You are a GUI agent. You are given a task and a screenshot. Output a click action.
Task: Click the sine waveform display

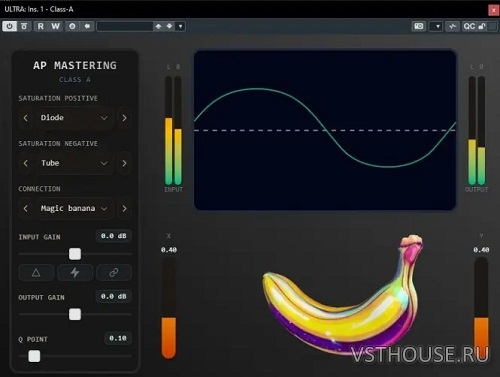tap(325, 130)
